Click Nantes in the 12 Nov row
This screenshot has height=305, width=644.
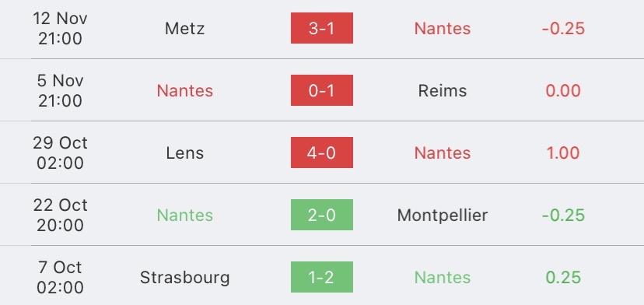(x=443, y=28)
